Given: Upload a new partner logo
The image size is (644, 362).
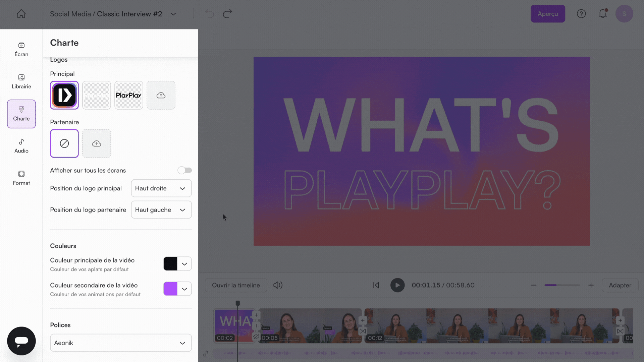Looking at the screenshot, I should (x=97, y=143).
